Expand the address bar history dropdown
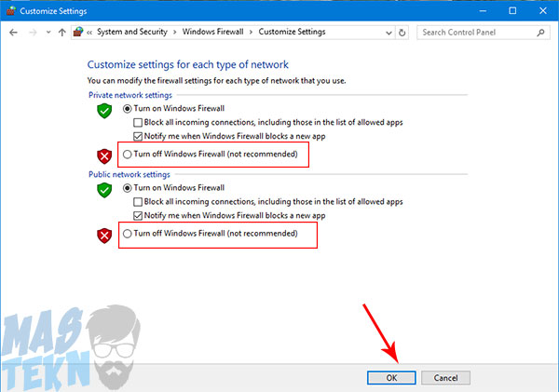 (389, 33)
